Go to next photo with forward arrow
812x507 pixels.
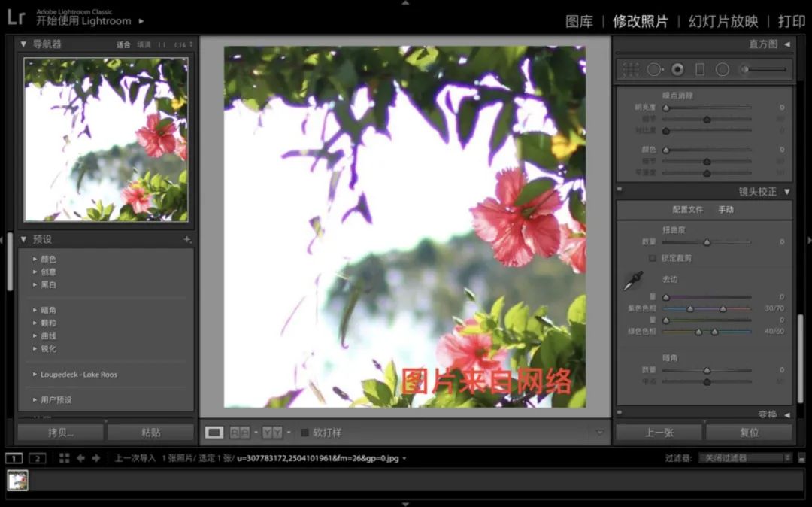pyautogui.click(x=96, y=458)
